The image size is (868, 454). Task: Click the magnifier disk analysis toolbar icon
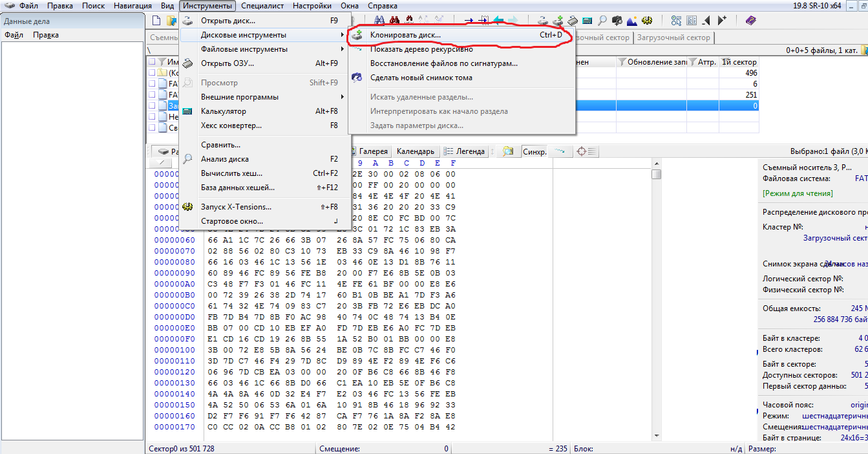click(x=602, y=21)
